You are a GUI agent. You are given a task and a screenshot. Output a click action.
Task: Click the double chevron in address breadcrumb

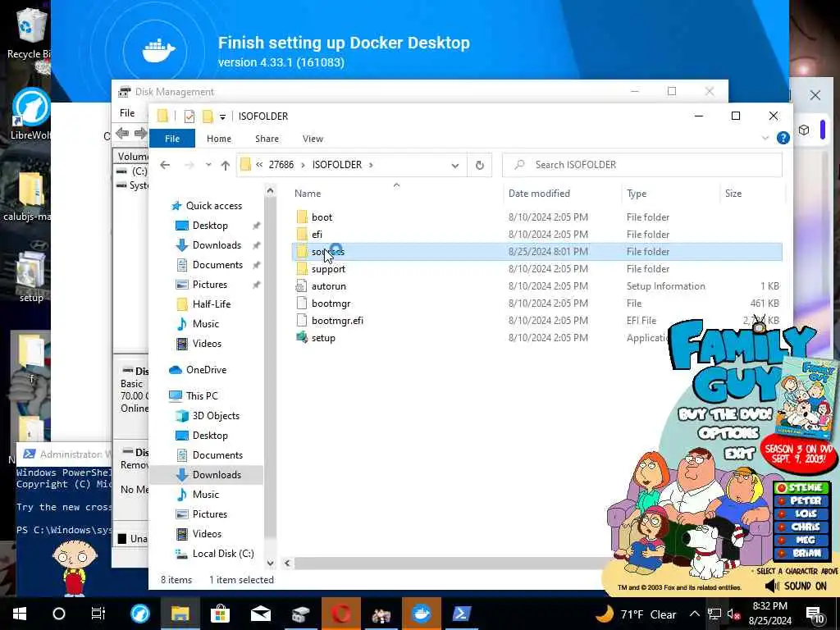(x=259, y=165)
